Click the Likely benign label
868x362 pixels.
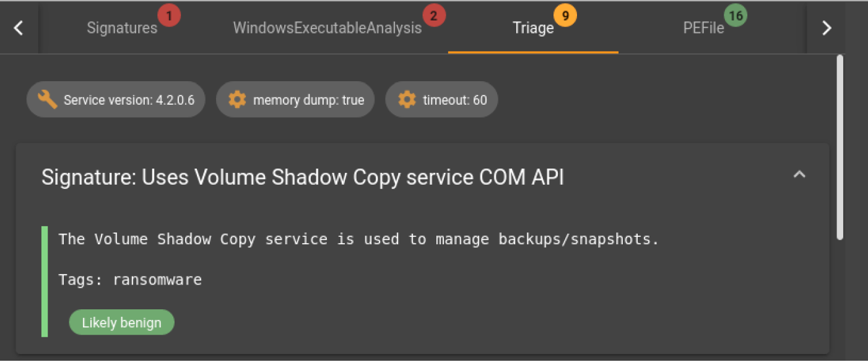click(x=121, y=322)
